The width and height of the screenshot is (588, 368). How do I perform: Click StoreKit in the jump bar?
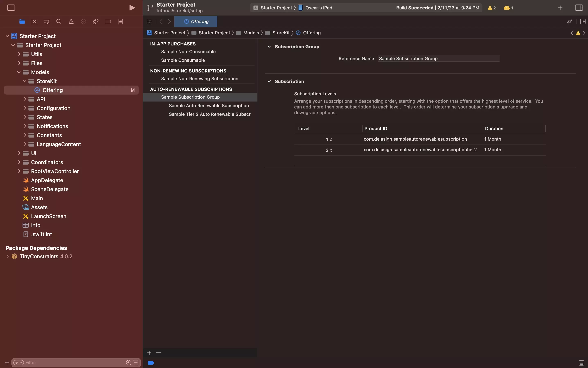pyautogui.click(x=277, y=33)
